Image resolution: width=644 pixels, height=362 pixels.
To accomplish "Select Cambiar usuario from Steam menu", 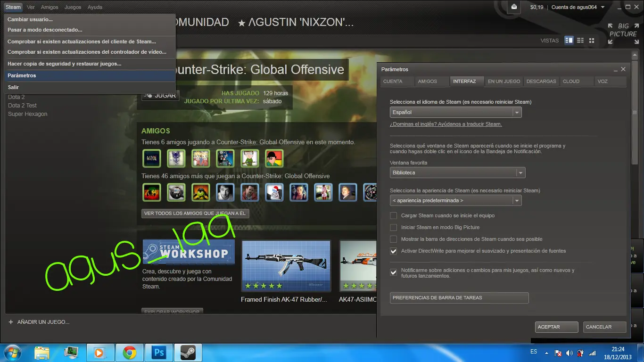I will click(90, 19).
